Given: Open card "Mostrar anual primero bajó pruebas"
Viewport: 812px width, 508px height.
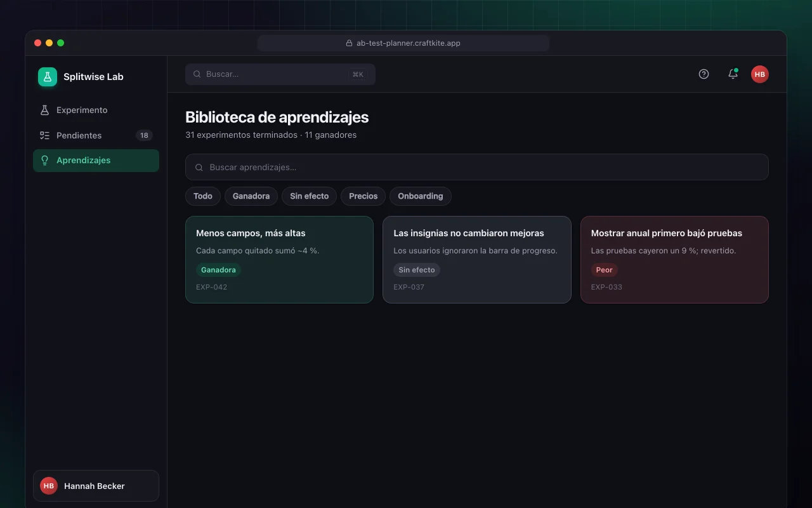Looking at the screenshot, I should [x=674, y=260].
